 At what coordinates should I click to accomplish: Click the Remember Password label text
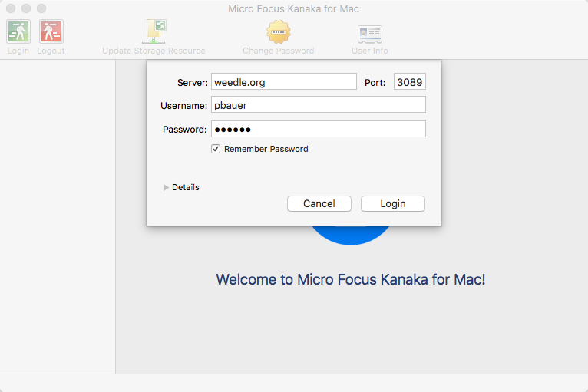[x=266, y=149]
